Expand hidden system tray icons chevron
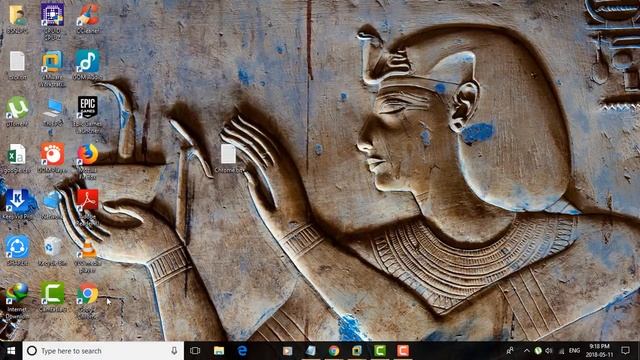The width and height of the screenshot is (640, 360). [x=527, y=351]
